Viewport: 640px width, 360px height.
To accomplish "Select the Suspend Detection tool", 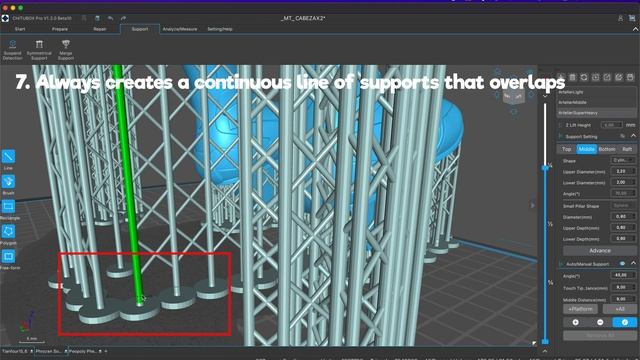I will click(x=12, y=50).
